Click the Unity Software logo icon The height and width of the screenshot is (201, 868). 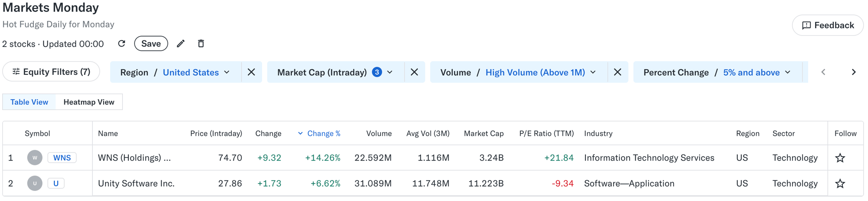coord(35,183)
